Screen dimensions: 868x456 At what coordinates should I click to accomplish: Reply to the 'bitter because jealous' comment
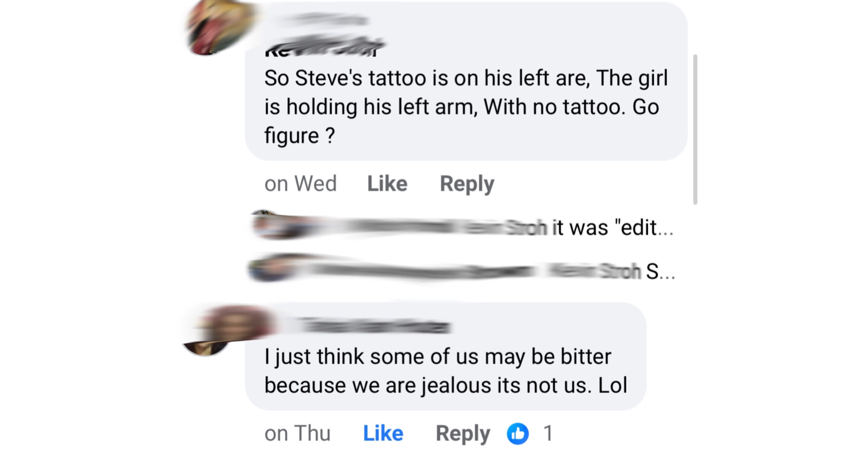coord(463,434)
